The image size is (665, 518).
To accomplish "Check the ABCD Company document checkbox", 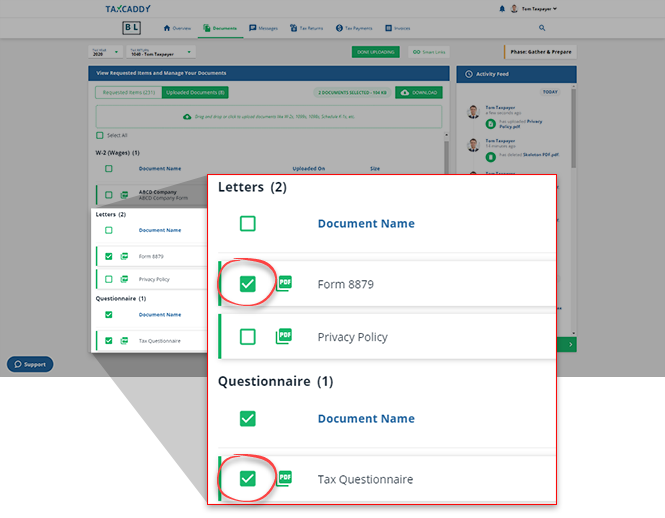I will point(109,195).
